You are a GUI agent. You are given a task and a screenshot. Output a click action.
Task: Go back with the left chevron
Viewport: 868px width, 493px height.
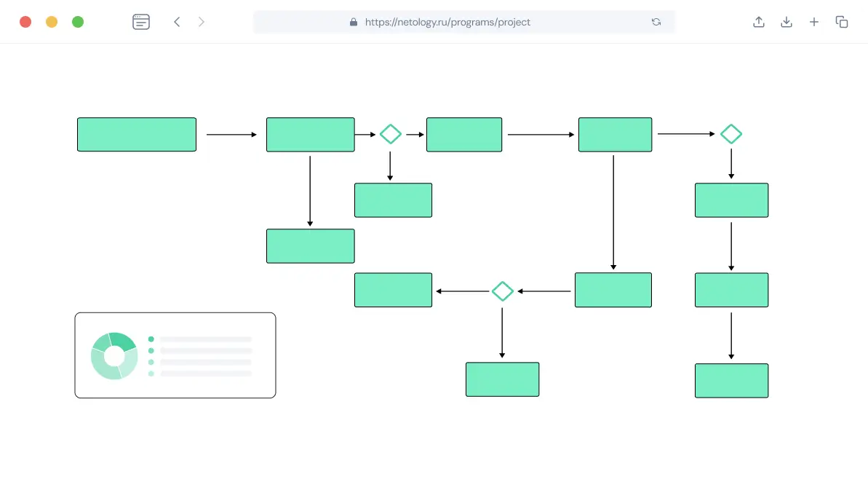click(177, 22)
